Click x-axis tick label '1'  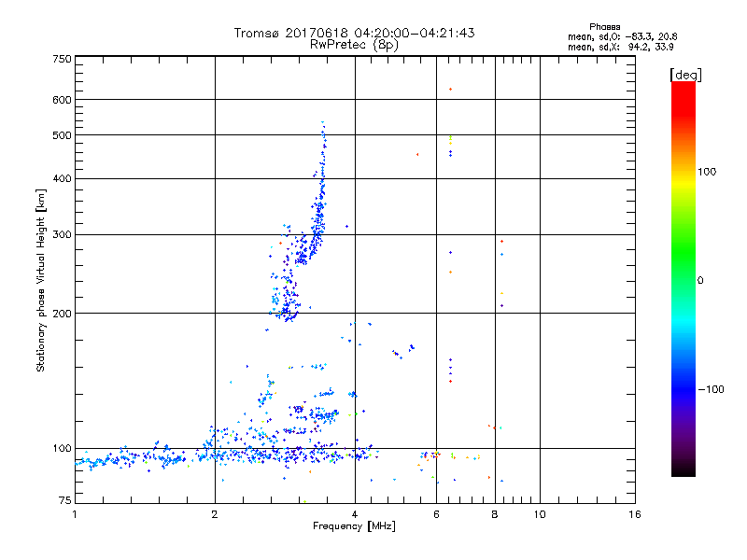click(x=75, y=515)
